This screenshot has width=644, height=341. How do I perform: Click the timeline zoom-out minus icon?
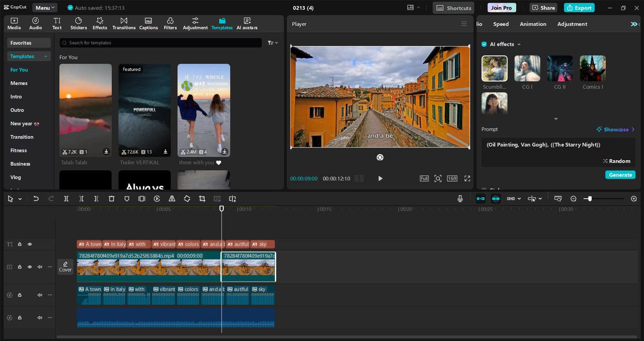(574, 199)
